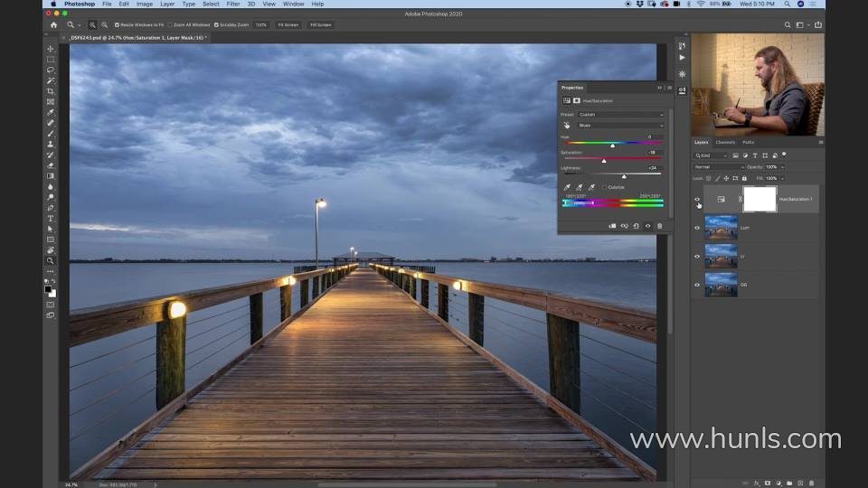Select the Hand tool

[51, 250]
